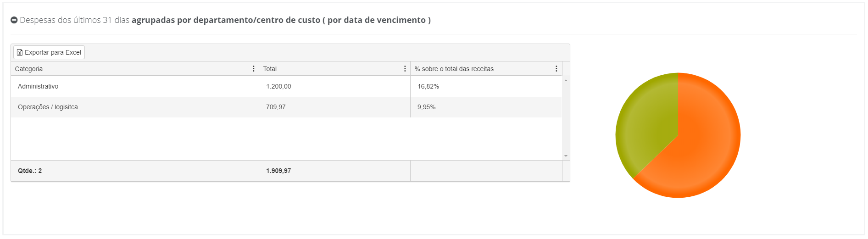Click the % sobre o total das receitas header
868x239 pixels.
[454, 69]
